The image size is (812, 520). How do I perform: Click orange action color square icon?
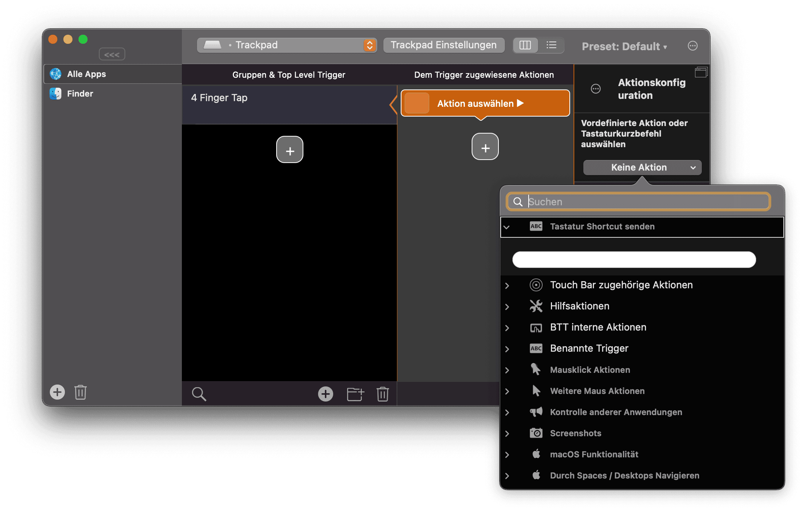[417, 103]
